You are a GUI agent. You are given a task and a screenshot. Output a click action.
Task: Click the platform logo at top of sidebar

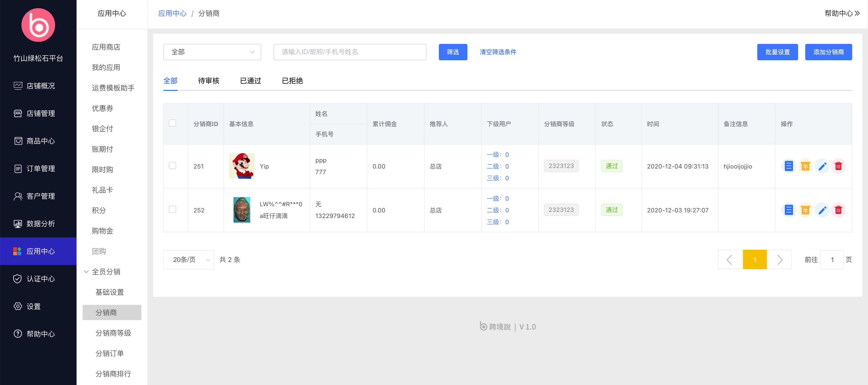(x=38, y=25)
